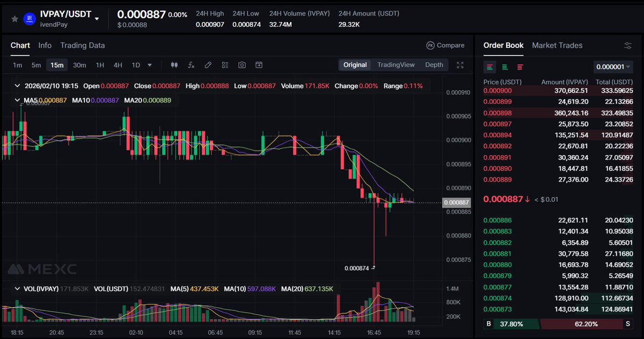Click the Compare button
This screenshot has height=339, width=644.
tap(445, 46)
